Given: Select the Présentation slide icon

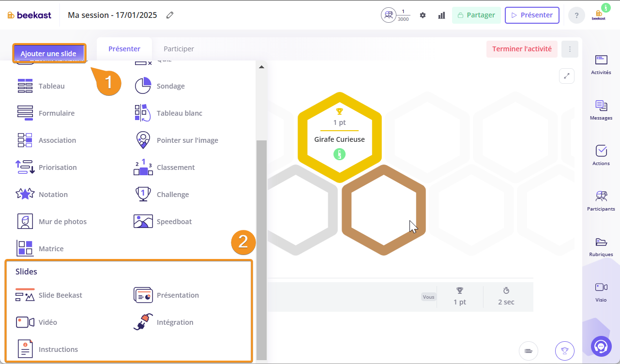Looking at the screenshot, I should coord(143,295).
